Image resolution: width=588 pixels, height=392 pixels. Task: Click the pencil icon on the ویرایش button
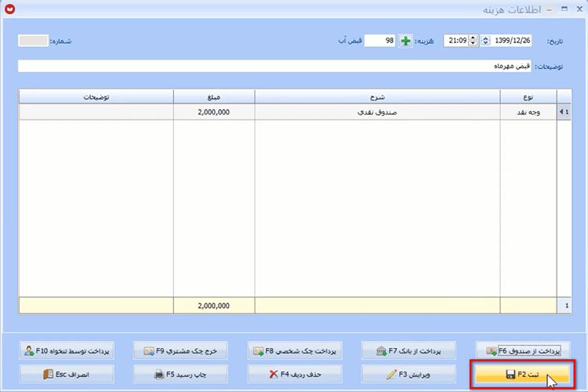click(391, 375)
